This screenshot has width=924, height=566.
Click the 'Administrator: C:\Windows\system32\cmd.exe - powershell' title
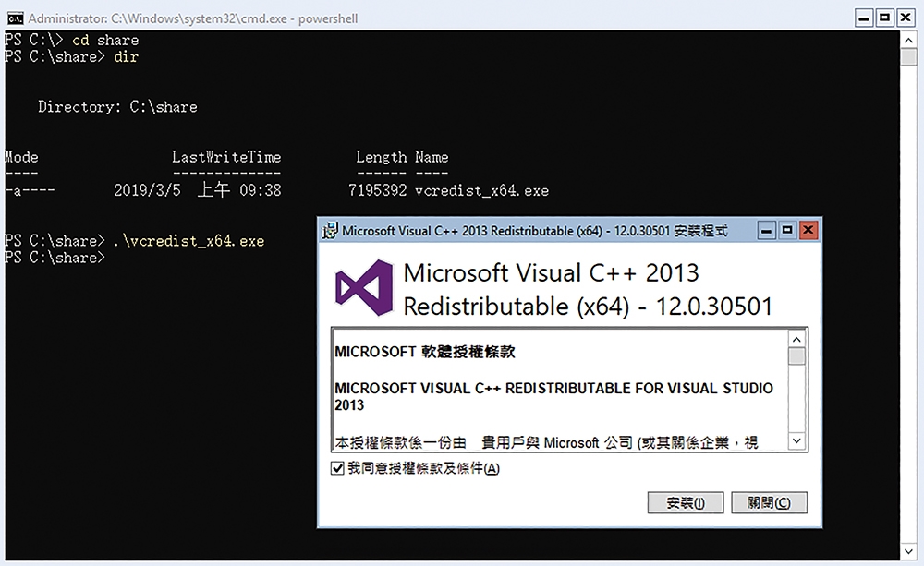(193, 18)
